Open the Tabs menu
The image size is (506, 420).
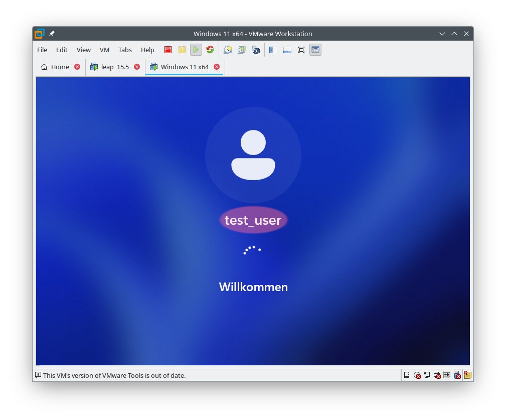125,50
